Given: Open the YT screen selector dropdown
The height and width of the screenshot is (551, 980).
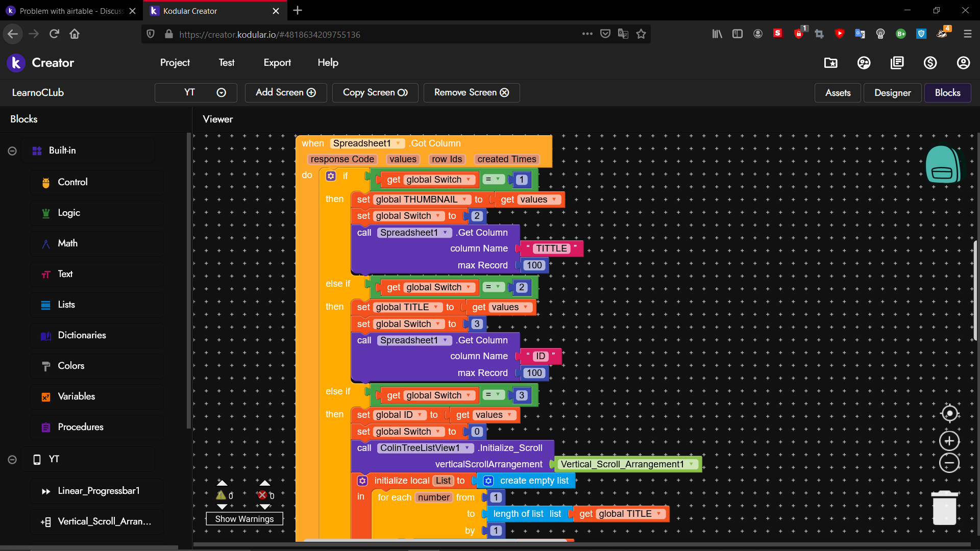Looking at the screenshot, I should pos(196,92).
